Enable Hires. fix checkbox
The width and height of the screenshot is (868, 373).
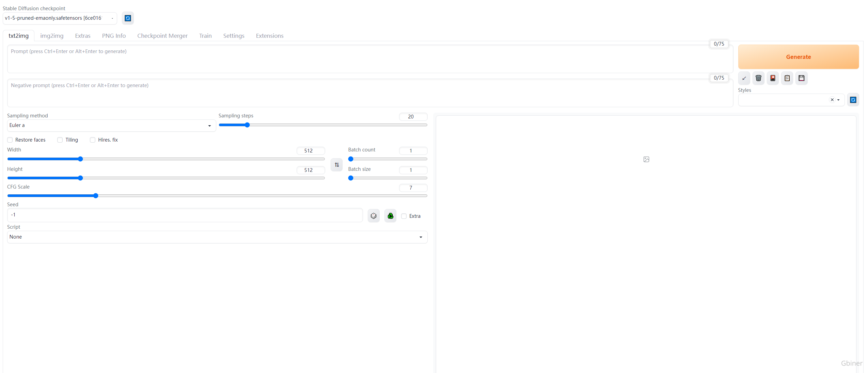click(93, 140)
